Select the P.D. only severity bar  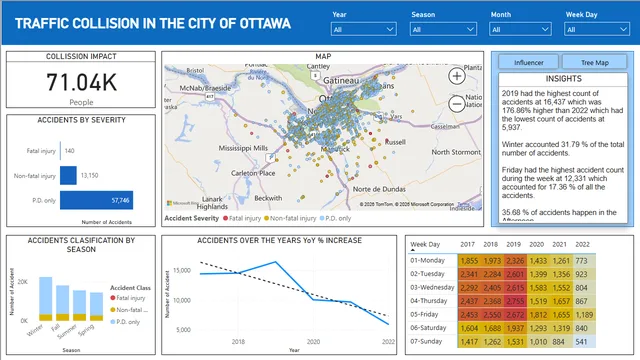point(96,200)
